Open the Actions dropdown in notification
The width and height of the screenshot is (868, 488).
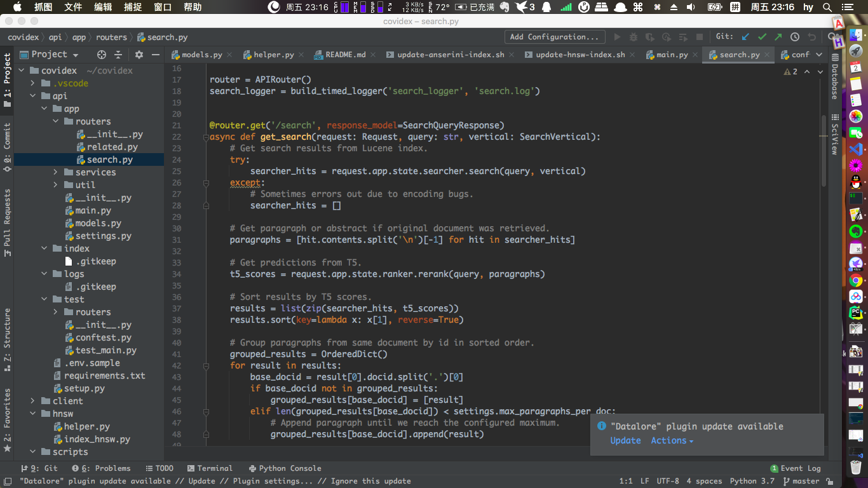tap(672, 440)
